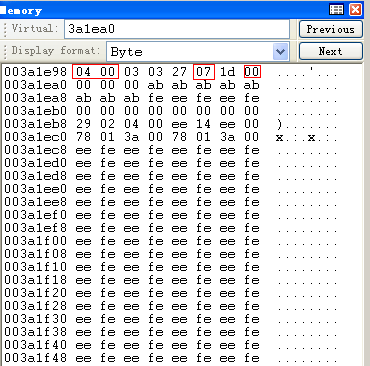Open the Display format dropdown arrow
The image size is (370, 366).
click(x=281, y=52)
